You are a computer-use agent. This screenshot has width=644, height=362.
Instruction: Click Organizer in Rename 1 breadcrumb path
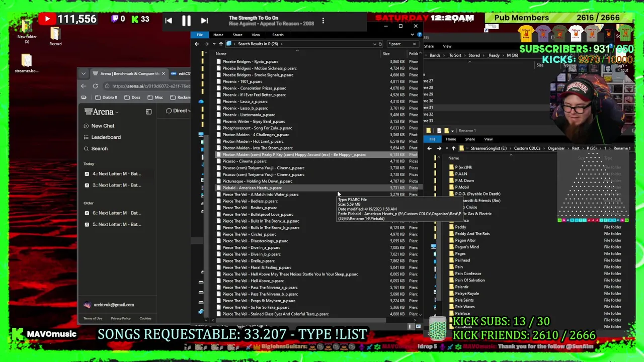(x=556, y=148)
